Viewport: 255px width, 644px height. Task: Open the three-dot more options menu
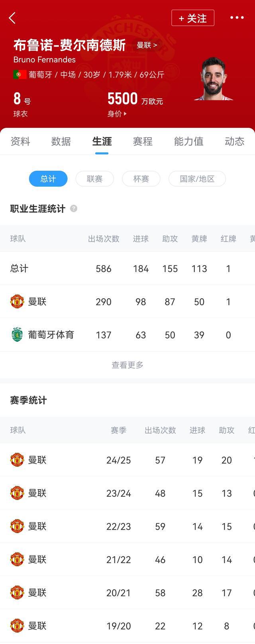(x=237, y=18)
